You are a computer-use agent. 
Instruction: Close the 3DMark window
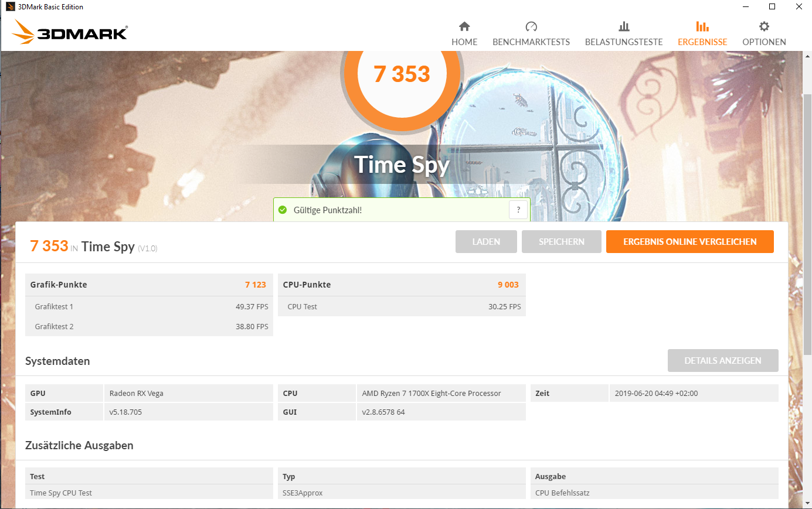tap(799, 6)
